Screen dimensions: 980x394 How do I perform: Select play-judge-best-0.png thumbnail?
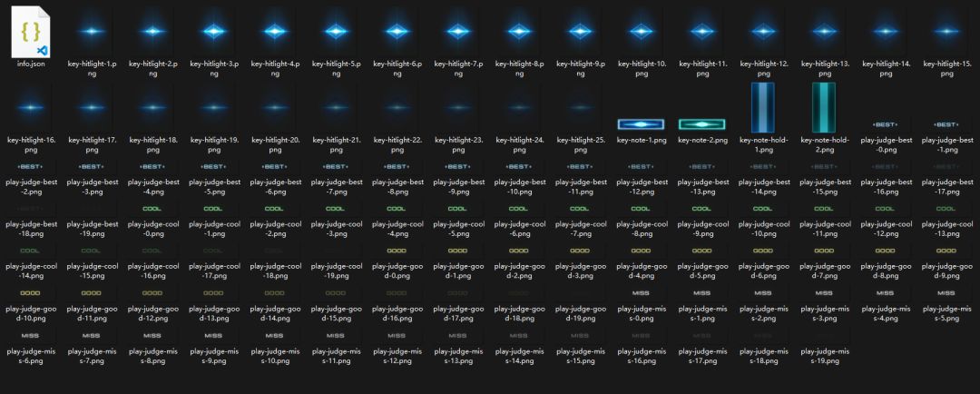click(x=886, y=124)
